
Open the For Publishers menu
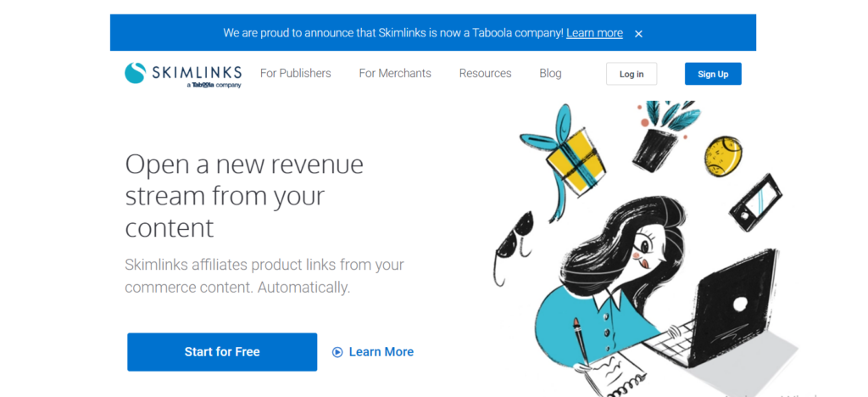pos(295,73)
